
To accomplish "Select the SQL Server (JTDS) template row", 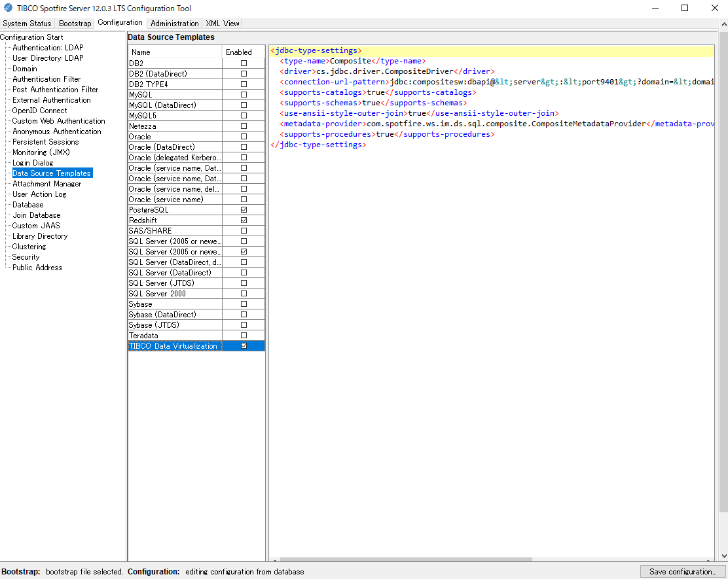I will (196, 283).
